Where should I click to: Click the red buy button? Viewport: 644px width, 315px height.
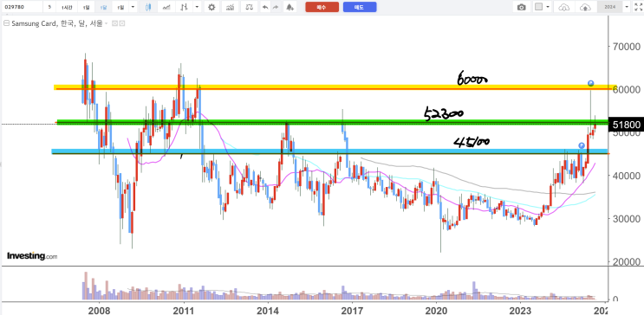[x=322, y=7]
